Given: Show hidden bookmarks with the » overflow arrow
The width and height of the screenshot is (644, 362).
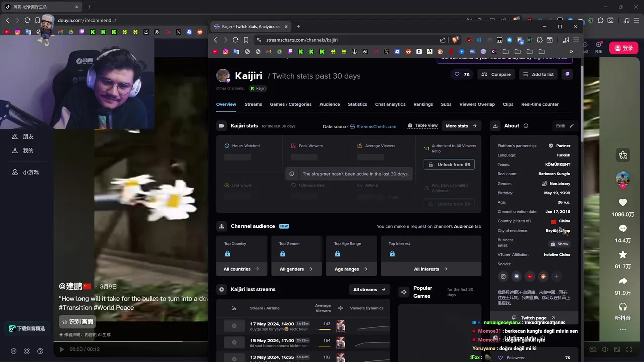Looking at the screenshot, I should (571, 51).
